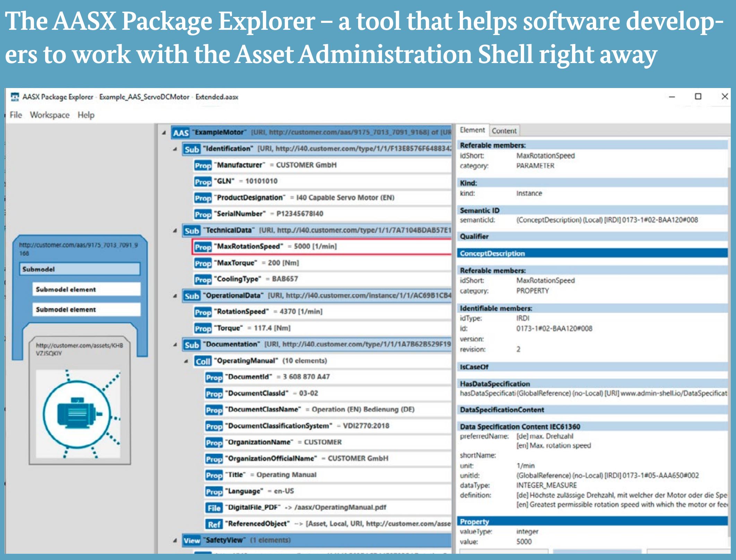
Task: Click the dataType value INTEGER_MEASURE
Action: (547, 485)
